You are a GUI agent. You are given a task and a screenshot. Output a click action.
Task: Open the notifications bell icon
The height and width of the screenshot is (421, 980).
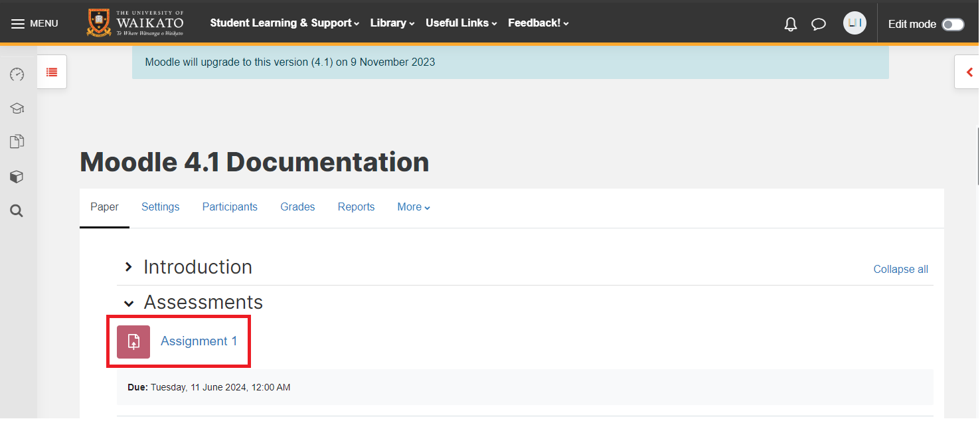(x=790, y=25)
